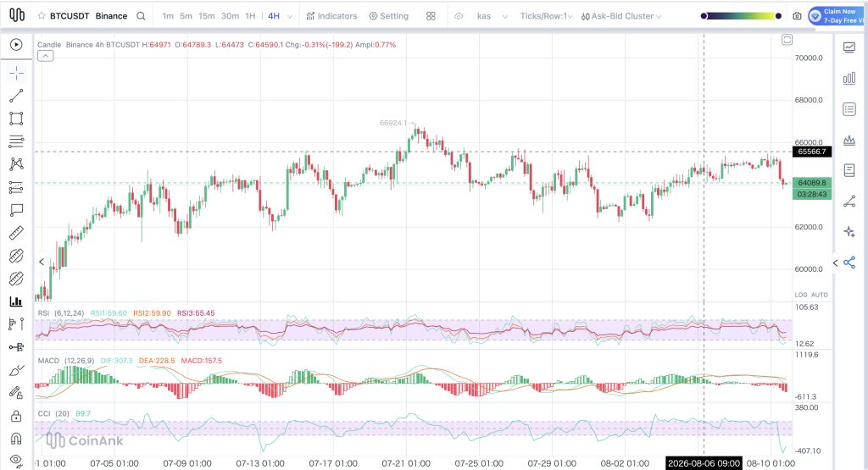Open the grid layout icon
868x470 pixels.
[431, 16]
